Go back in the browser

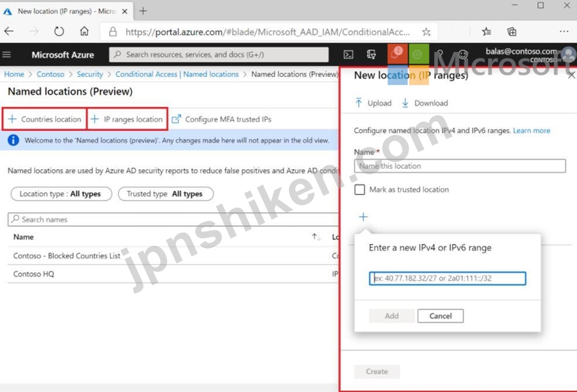(9, 31)
